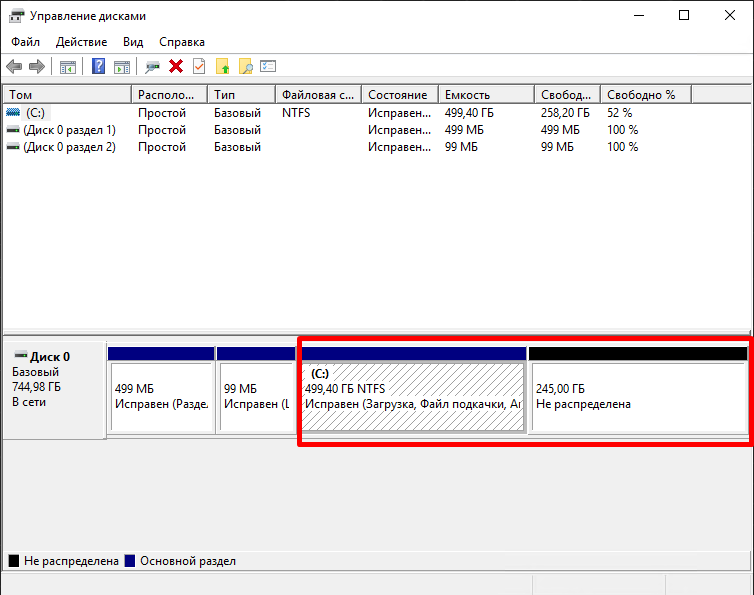754x595 pixels.
Task: Click the Forward arrow in toolbar
Action: coord(37,67)
